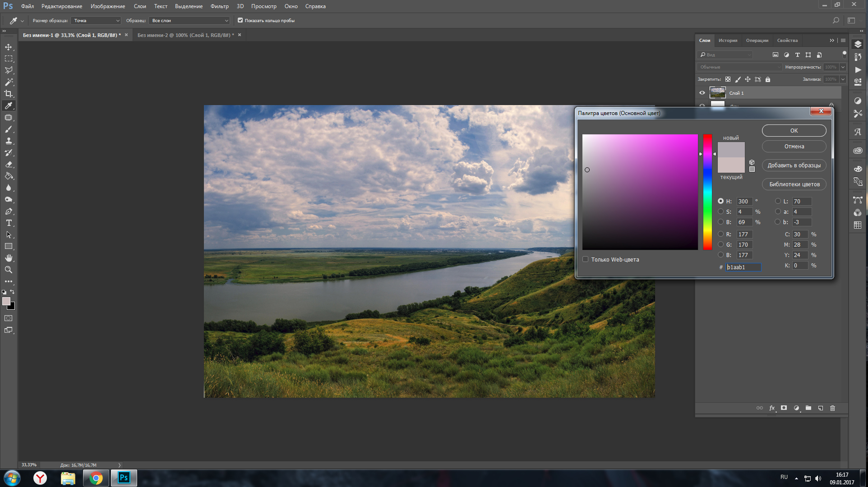The height and width of the screenshot is (487, 868).
Task: Select the Move tool
Action: [9, 47]
